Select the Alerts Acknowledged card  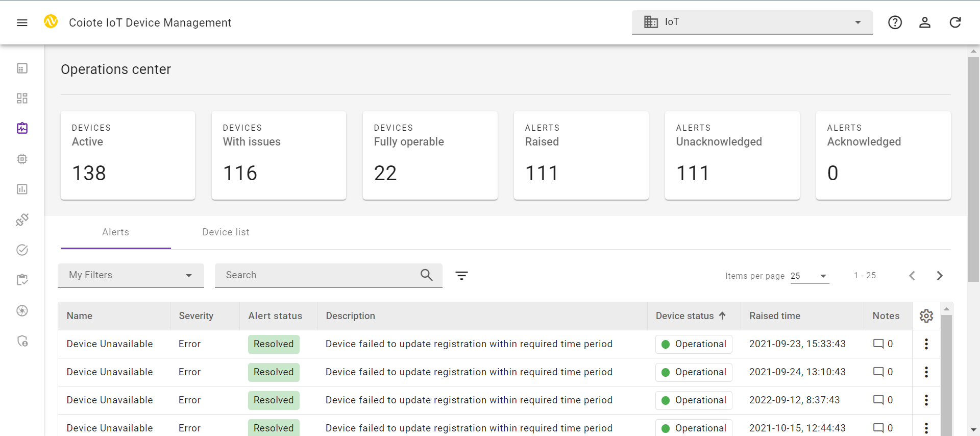[883, 155]
